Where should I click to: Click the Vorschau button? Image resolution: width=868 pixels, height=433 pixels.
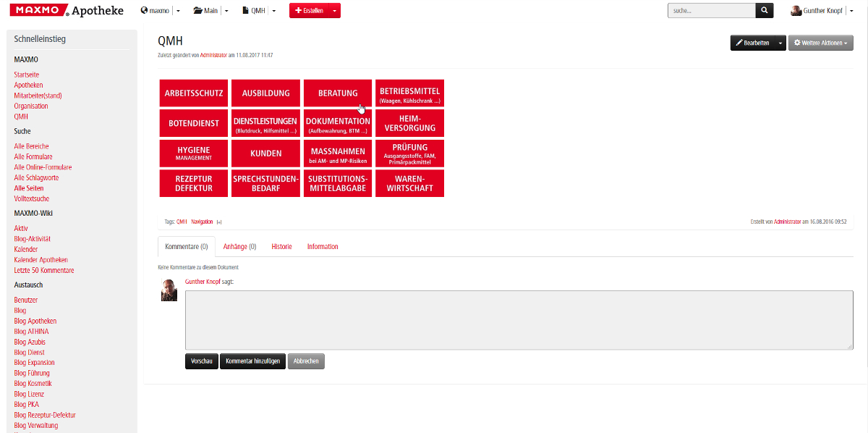(x=201, y=361)
